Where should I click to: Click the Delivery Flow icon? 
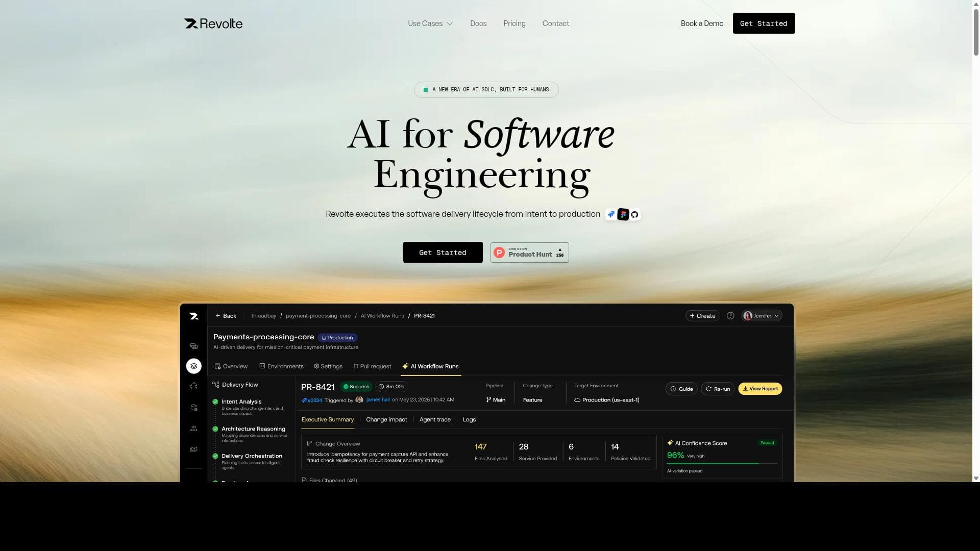pos(216,385)
